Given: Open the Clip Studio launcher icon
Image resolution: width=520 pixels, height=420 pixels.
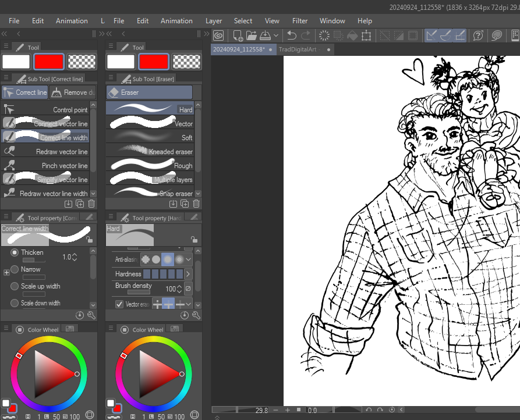Looking at the screenshot, I should pyautogui.click(x=219, y=35).
